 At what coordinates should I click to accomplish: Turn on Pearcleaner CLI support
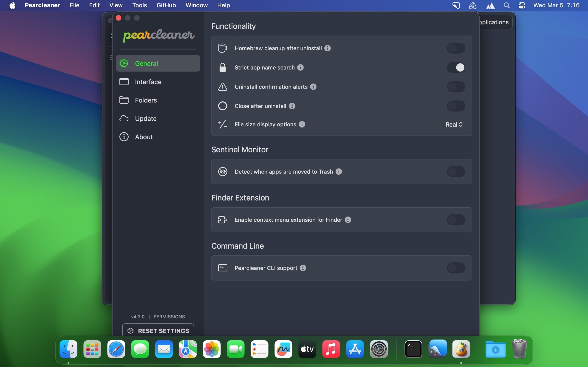tap(456, 268)
